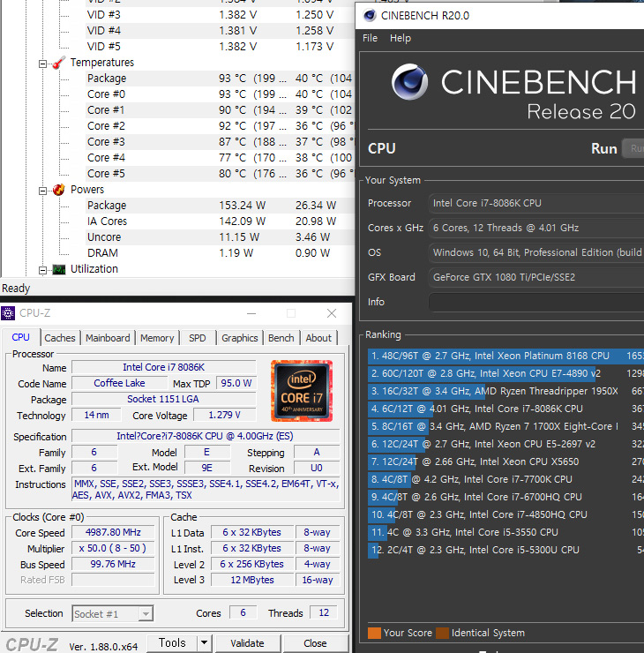Click the Cinebench Info input field
This screenshot has width=644, height=653.
536,302
